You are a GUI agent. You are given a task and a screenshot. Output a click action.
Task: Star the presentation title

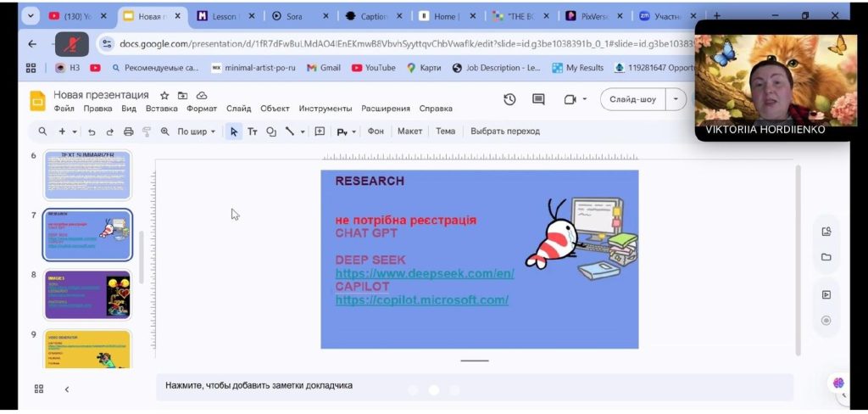(164, 95)
